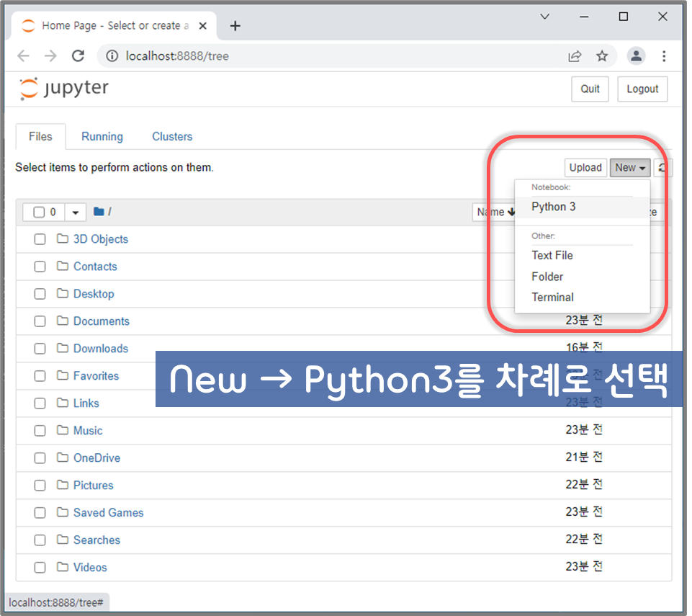Check the Favorites folder checkbox
The width and height of the screenshot is (692, 616).
point(40,376)
